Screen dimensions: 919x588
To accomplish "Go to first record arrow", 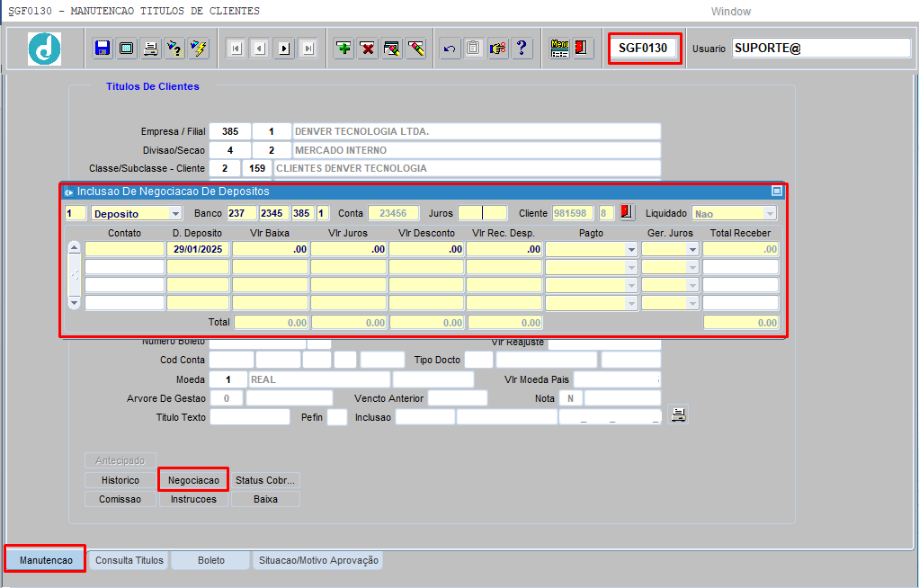I will [236, 48].
